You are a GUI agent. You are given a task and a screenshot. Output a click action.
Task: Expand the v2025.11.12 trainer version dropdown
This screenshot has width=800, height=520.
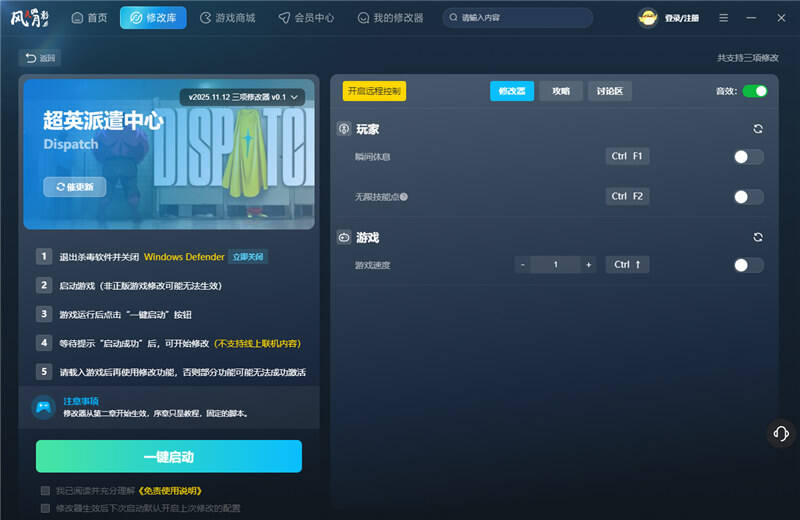(x=243, y=97)
